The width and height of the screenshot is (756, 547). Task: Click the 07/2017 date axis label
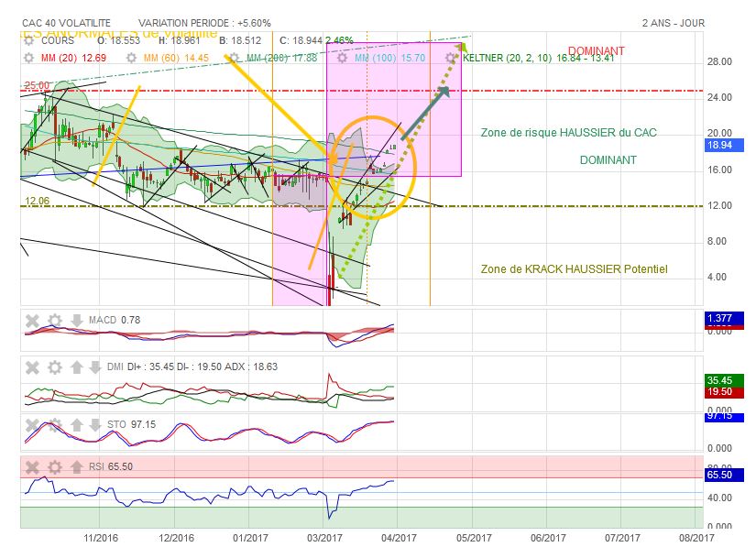tap(622, 538)
